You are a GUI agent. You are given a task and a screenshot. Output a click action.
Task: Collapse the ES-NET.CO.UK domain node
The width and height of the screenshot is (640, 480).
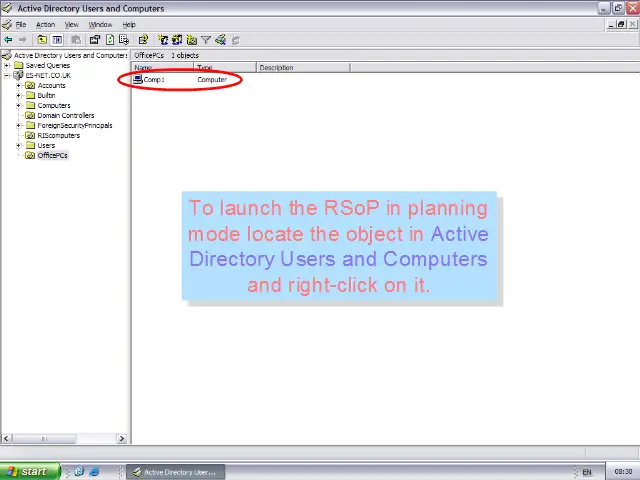[7, 76]
